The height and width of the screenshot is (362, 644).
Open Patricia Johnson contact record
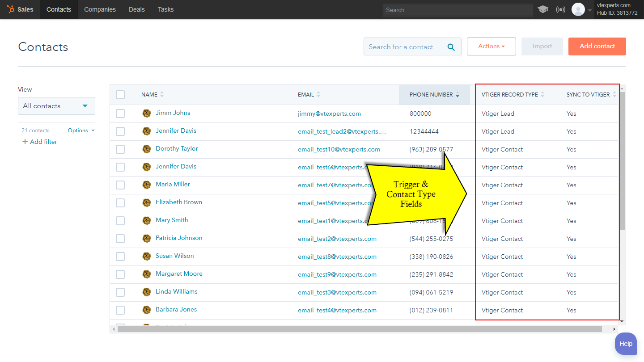point(179,238)
